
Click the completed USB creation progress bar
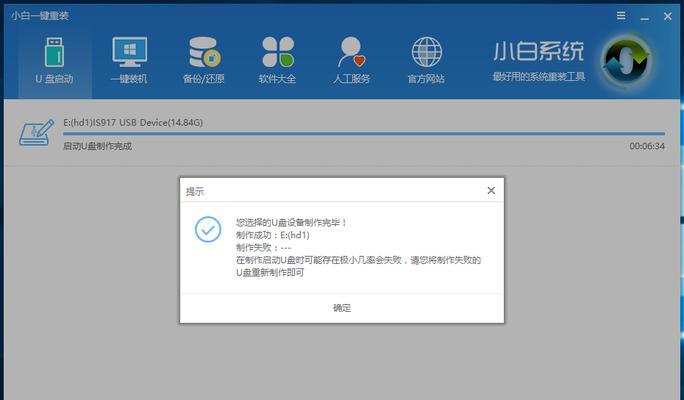[x=364, y=133]
